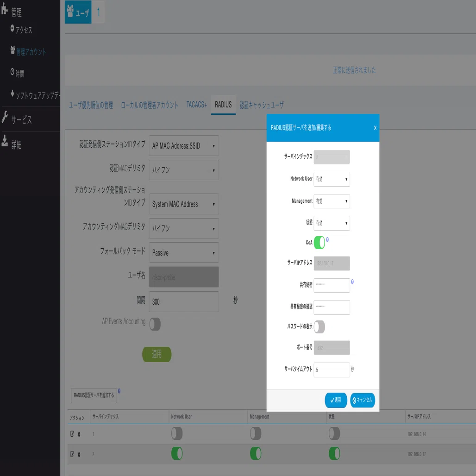Toggle 状態 for server row 2

[334, 453]
